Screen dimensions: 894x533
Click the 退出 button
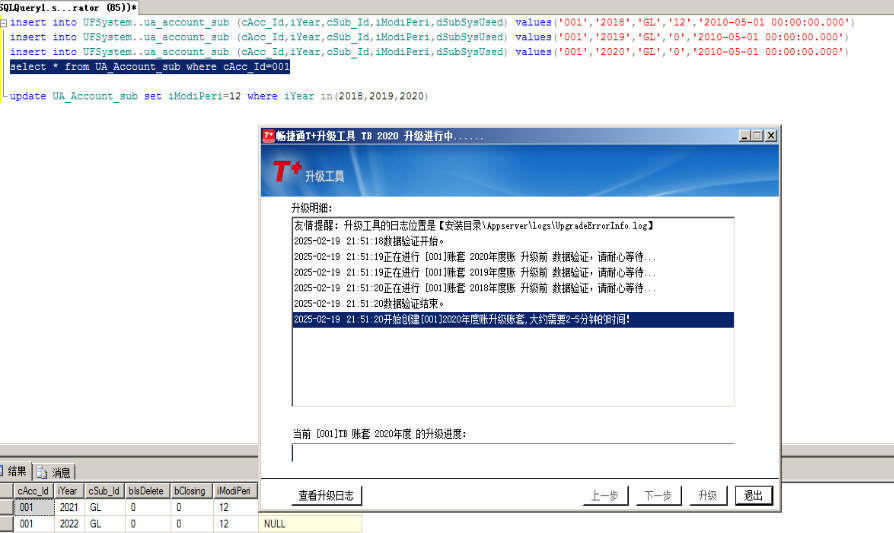[753, 495]
